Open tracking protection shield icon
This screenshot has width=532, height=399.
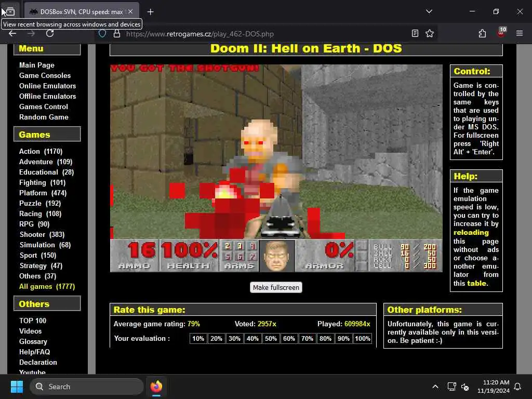(x=102, y=34)
